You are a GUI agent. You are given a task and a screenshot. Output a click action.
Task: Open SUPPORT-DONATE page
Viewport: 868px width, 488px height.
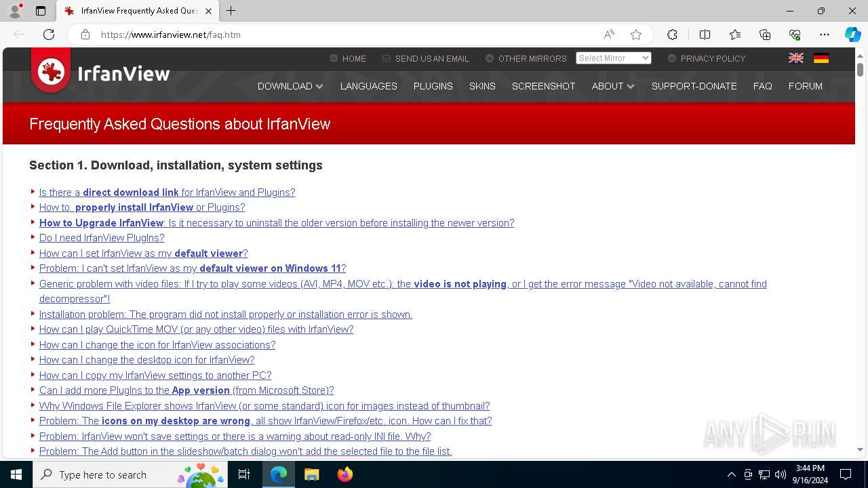[694, 86]
